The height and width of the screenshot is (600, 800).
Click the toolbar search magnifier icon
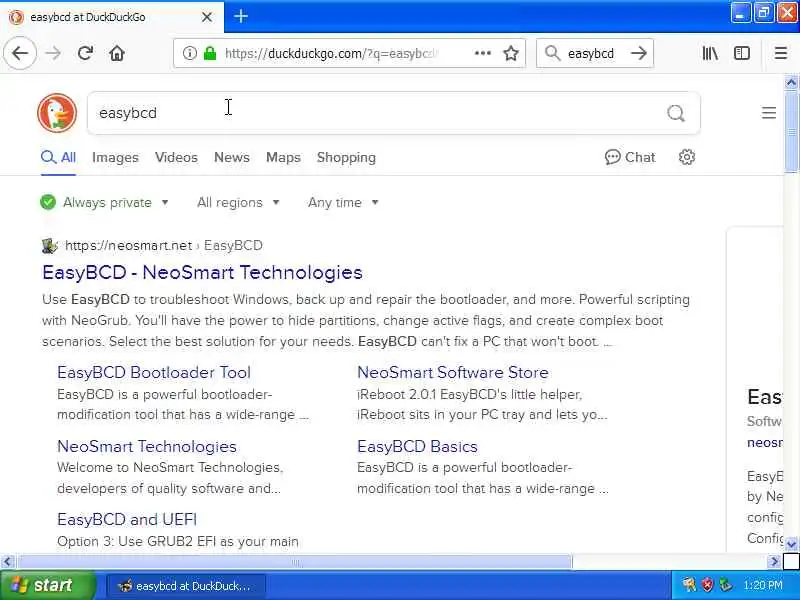552,53
